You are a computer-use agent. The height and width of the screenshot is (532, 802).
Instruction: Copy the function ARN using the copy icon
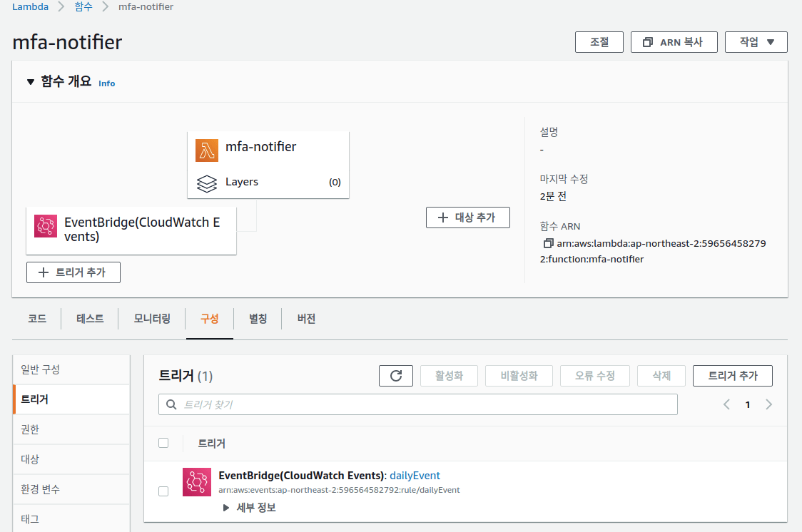click(x=548, y=242)
